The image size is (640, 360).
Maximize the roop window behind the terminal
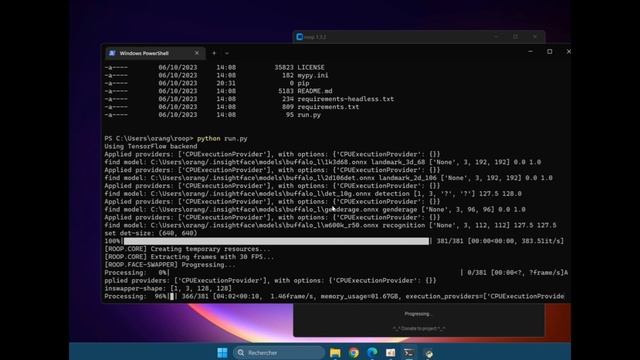(516, 37)
